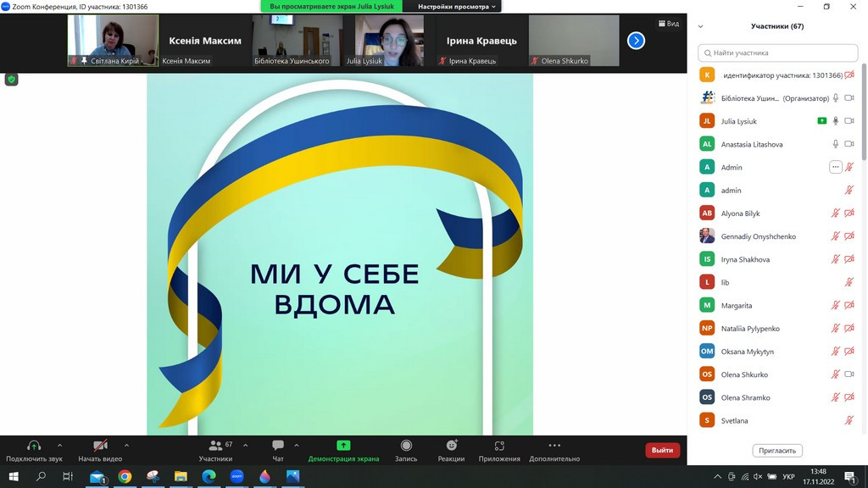Click the microphone icon for Anastasia Litashova
Image resolution: width=868 pixels, height=488 pixels.
coord(835,144)
